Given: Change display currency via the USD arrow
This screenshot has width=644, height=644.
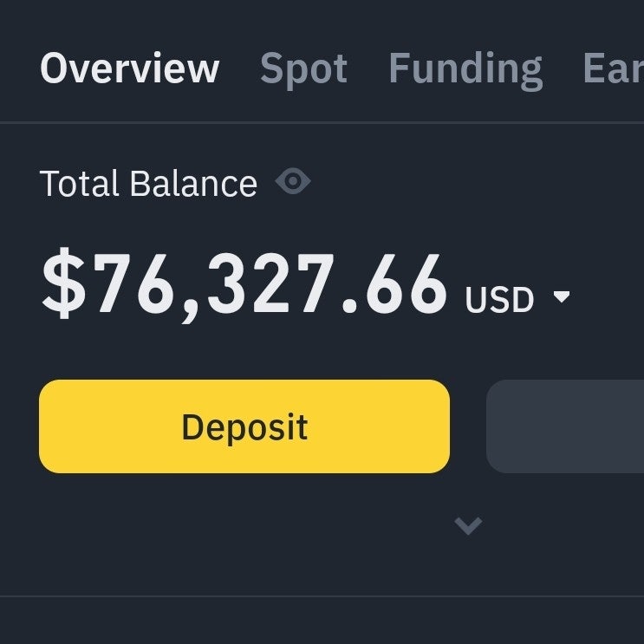Looking at the screenshot, I should tap(562, 297).
